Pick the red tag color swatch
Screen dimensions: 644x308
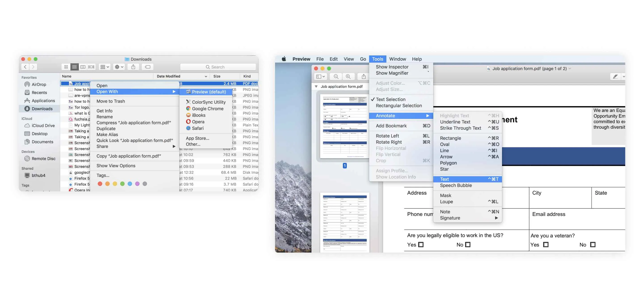(x=100, y=184)
